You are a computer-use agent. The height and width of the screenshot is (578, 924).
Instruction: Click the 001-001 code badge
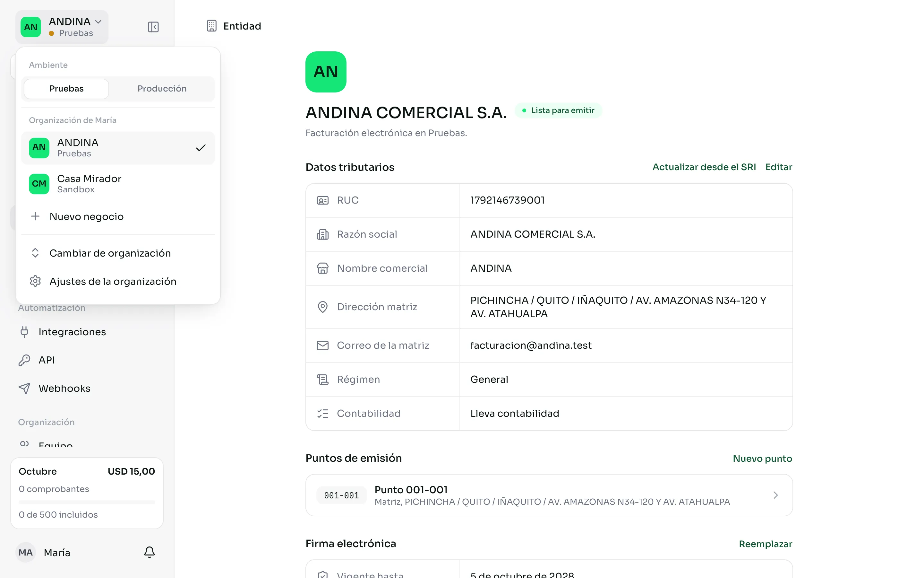341,495
